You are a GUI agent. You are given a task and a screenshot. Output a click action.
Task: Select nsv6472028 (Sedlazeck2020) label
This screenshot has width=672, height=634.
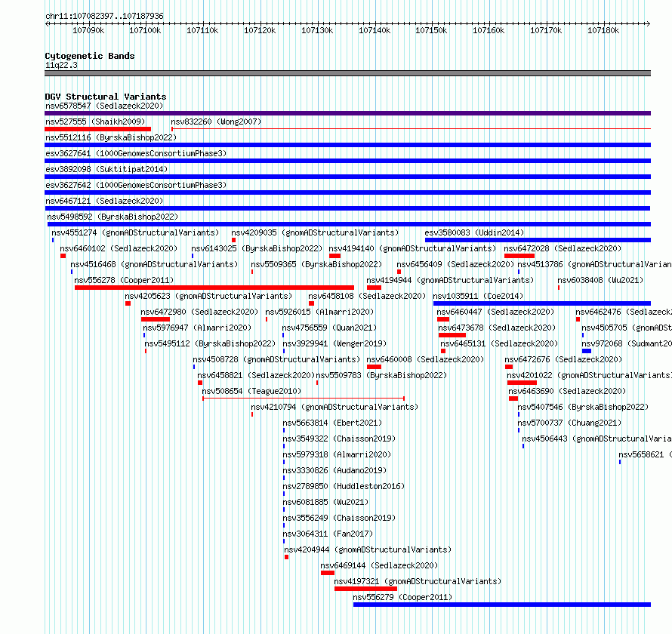tap(563, 248)
